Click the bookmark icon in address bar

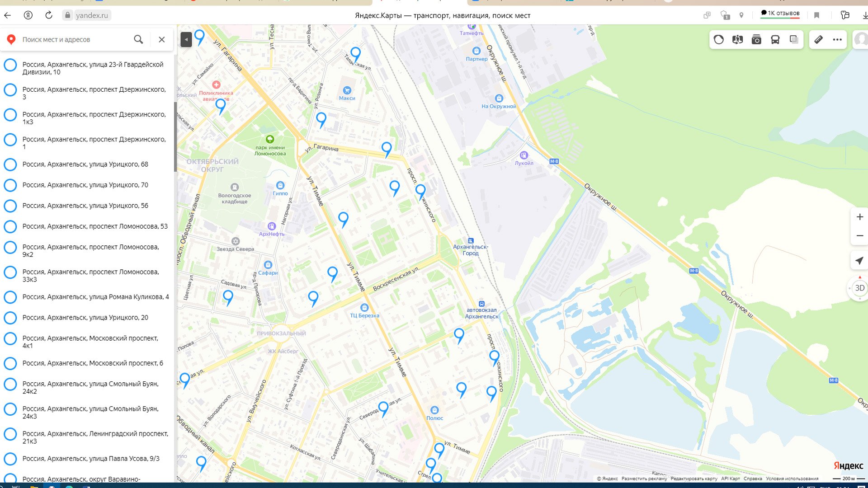tap(816, 15)
